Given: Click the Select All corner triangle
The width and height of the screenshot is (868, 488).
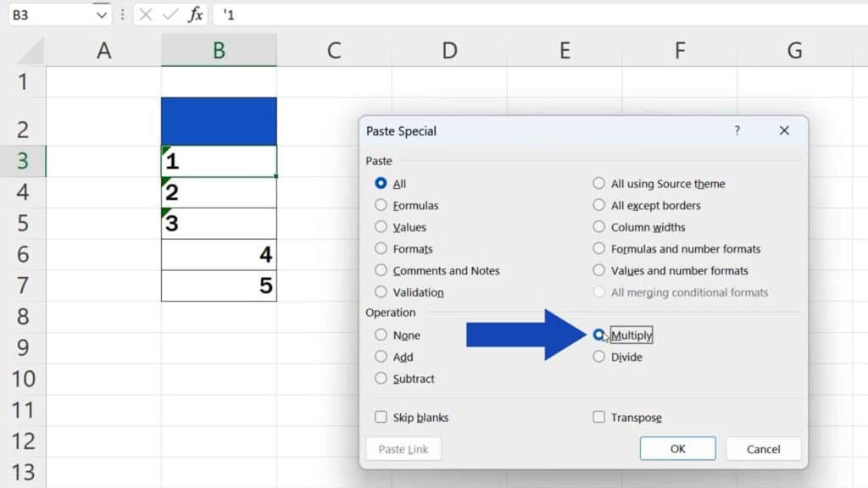Looking at the screenshot, I should coord(30,52).
